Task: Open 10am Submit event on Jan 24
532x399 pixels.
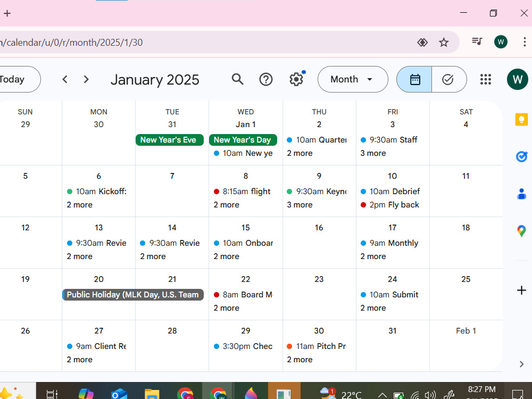Action: pos(390,295)
